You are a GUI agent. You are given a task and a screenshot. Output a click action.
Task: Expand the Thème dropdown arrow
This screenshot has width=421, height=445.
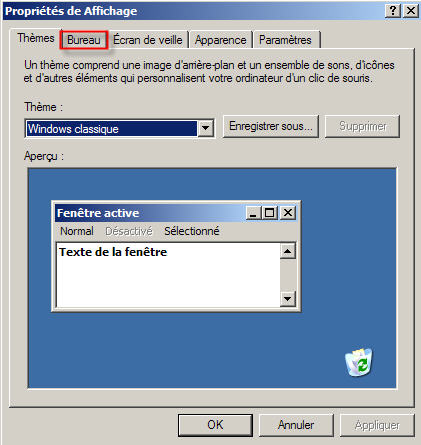click(x=205, y=128)
